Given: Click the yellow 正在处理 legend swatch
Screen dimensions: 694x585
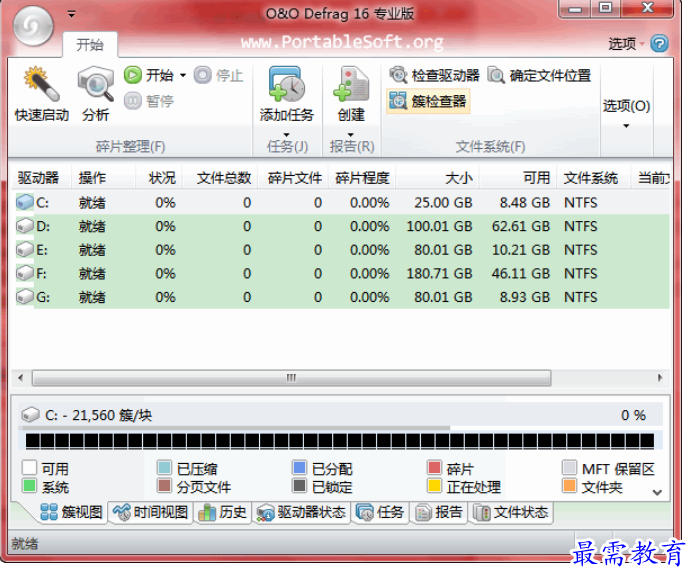Looking at the screenshot, I should (435, 485).
